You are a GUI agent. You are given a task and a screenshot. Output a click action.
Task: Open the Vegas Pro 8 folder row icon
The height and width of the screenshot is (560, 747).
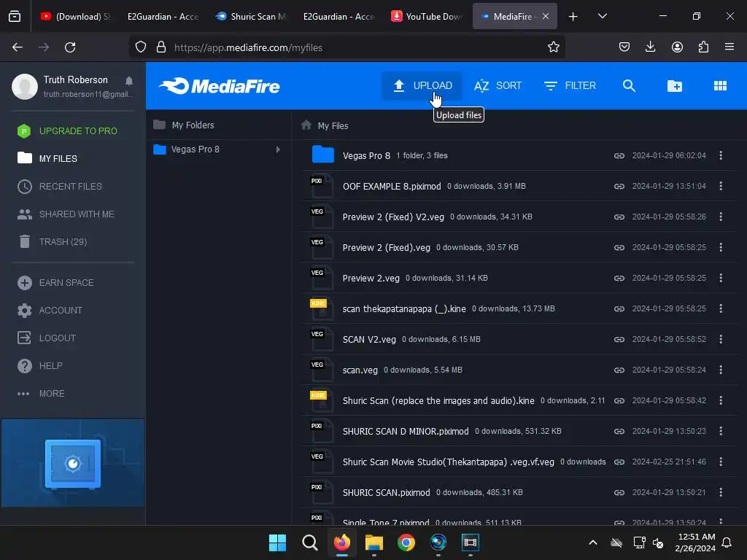(x=322, y=155)
